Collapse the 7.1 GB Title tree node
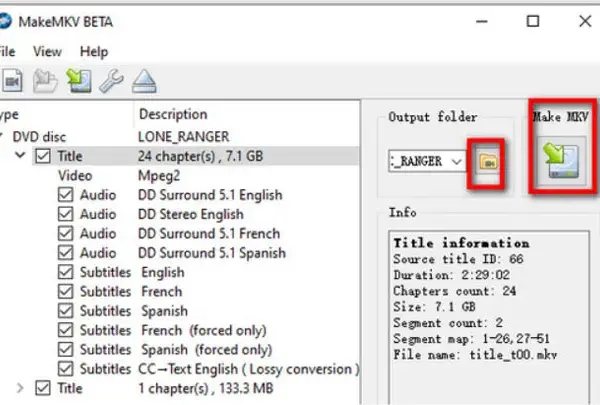The width and height of the screenshot is (600, 405). point(20,155)
